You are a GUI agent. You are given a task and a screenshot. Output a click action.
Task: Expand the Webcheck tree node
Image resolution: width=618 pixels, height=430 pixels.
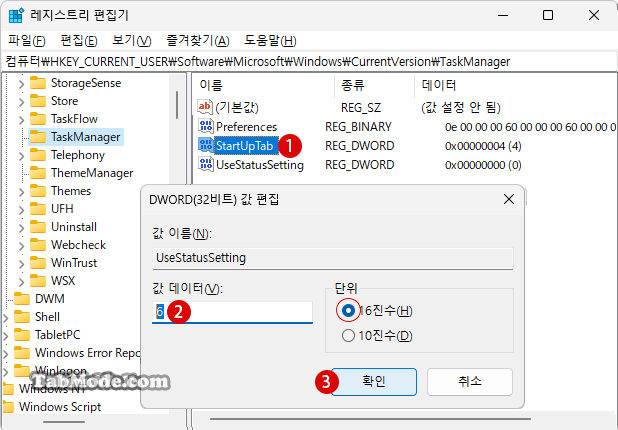22,246
